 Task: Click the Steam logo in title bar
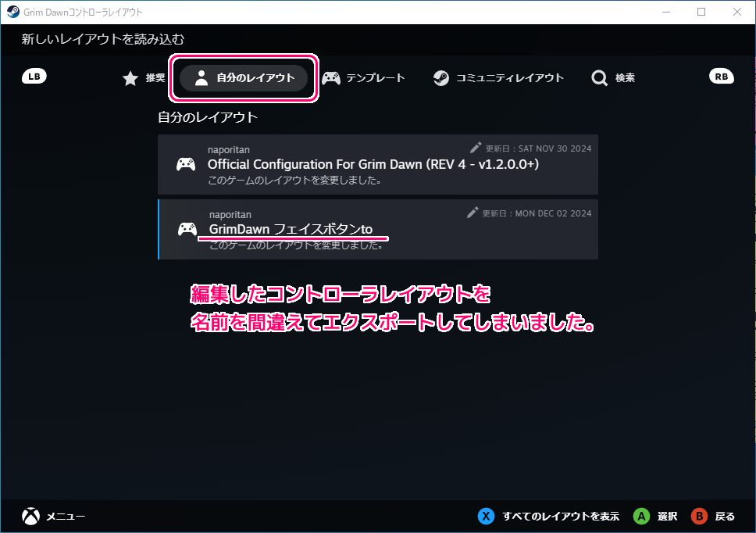13,12
